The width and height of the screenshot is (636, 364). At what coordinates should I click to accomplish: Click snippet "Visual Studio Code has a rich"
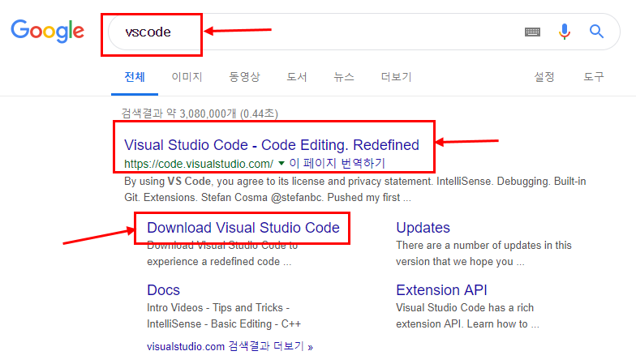coord(467,316)
